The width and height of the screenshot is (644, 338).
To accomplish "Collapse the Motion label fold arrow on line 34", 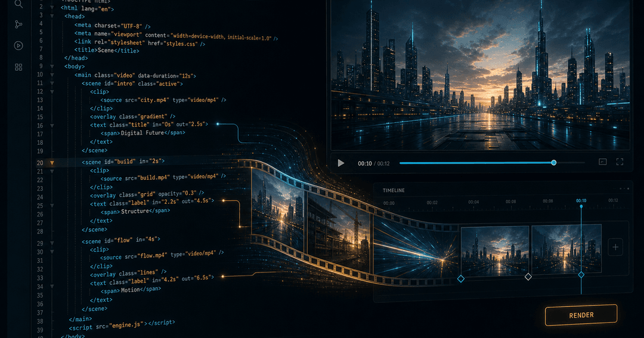I will pos(52,287).
